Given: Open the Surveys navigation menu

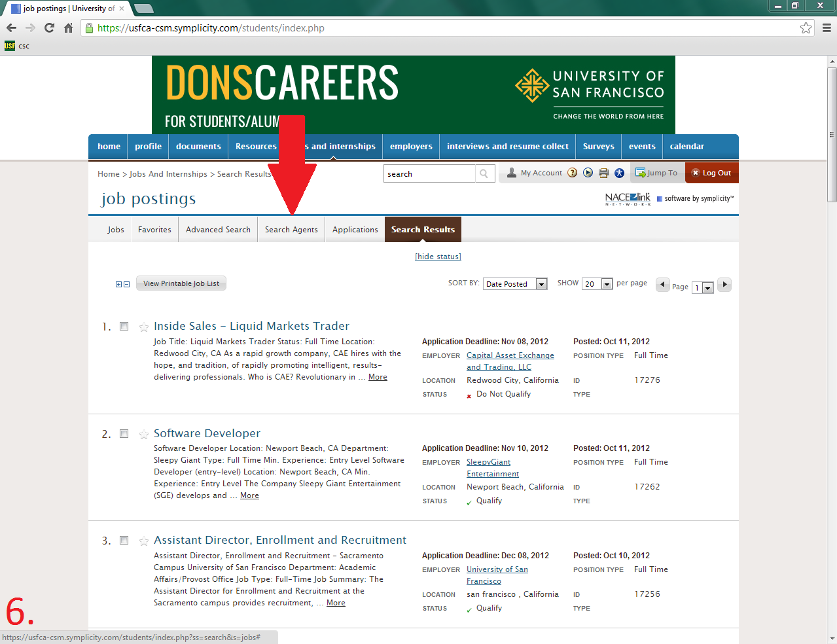Looking at the screenshot, I should click(599, 147).
